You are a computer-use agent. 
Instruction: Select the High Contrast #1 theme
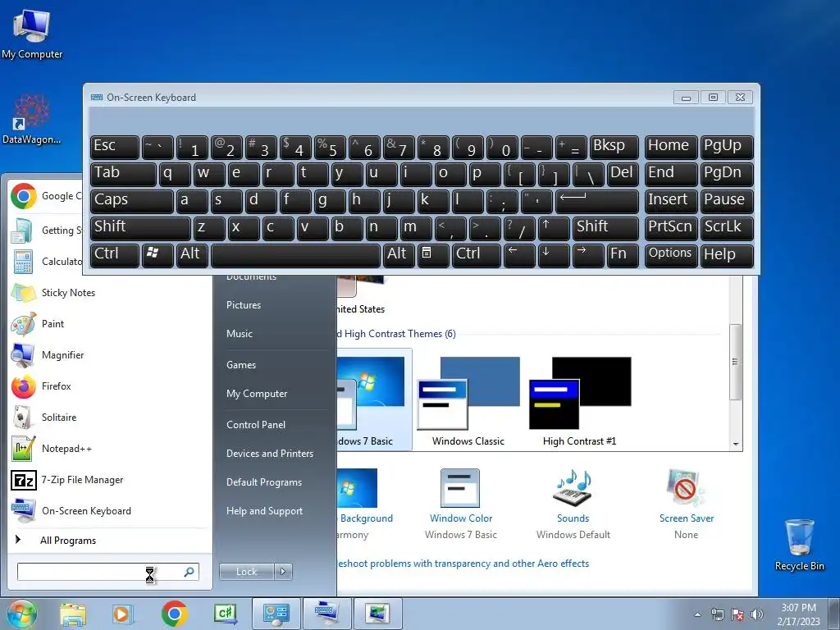580,400
